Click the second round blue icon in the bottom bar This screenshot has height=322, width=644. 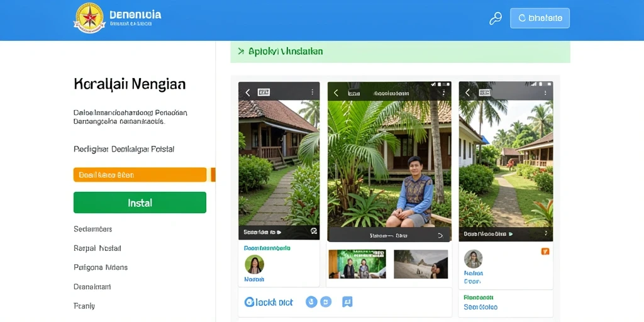pos(326,302)
